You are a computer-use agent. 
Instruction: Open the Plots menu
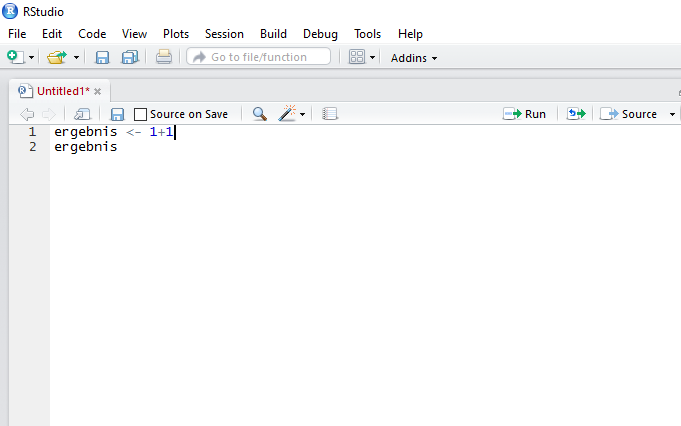[x=176, y=34]
